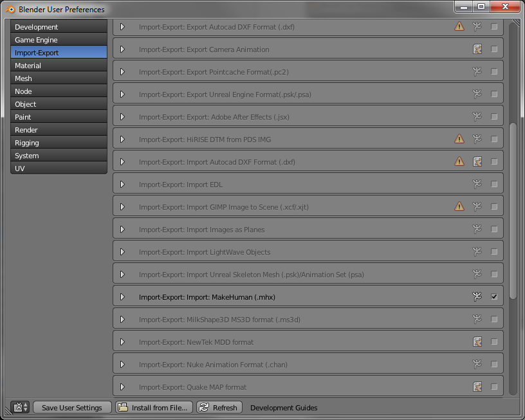Click community icon on Import LightWave Objects row

[x=477, y=251]
